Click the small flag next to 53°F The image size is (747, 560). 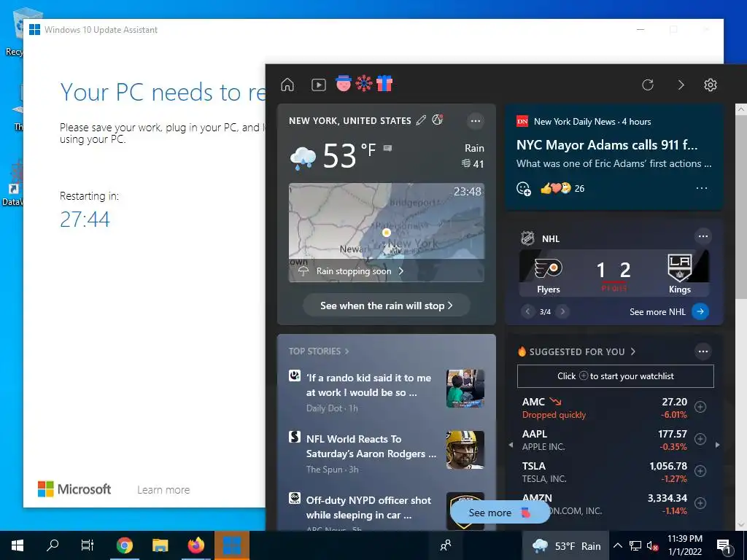coord(388,147)
